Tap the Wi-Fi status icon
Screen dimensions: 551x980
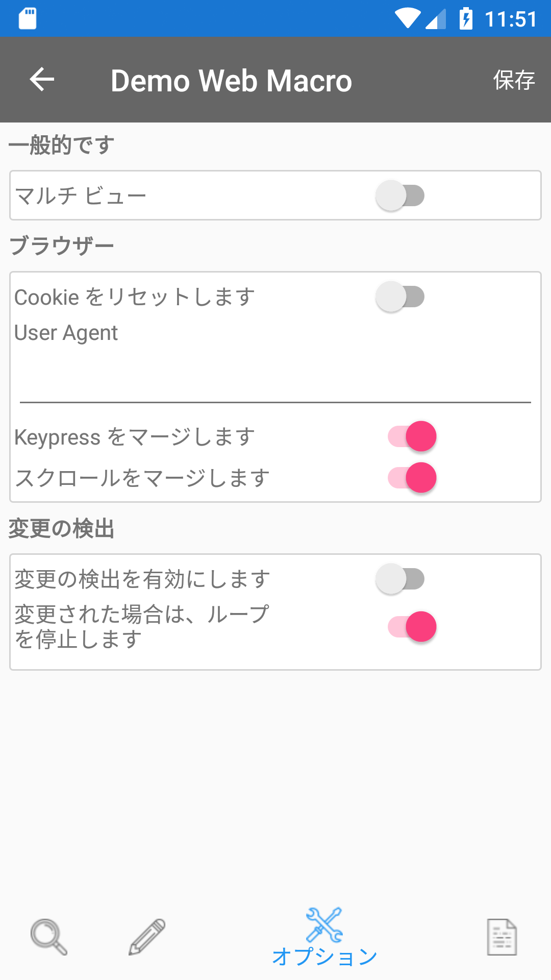coord(407,18)
